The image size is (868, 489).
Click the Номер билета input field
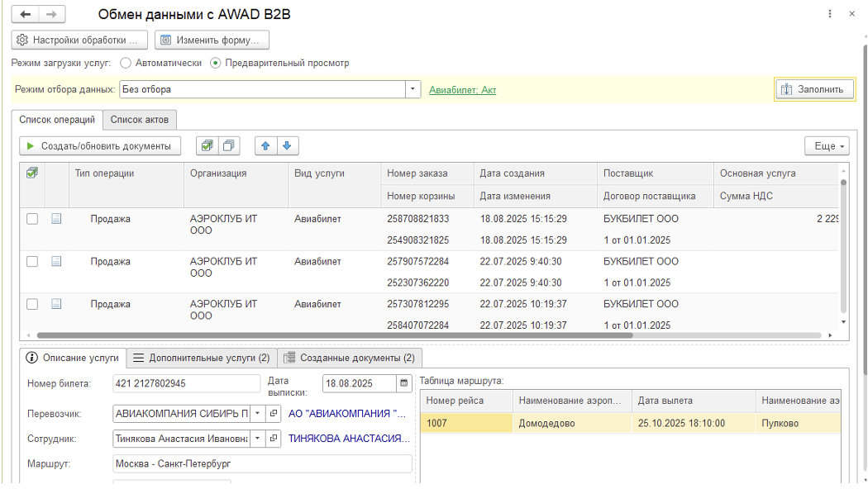tap(186, 383)
